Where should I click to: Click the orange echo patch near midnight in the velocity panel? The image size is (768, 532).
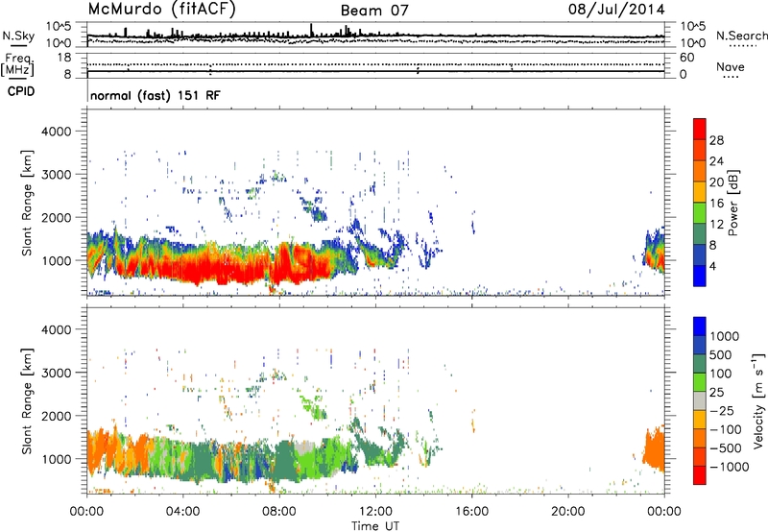(x=654, y=450)
